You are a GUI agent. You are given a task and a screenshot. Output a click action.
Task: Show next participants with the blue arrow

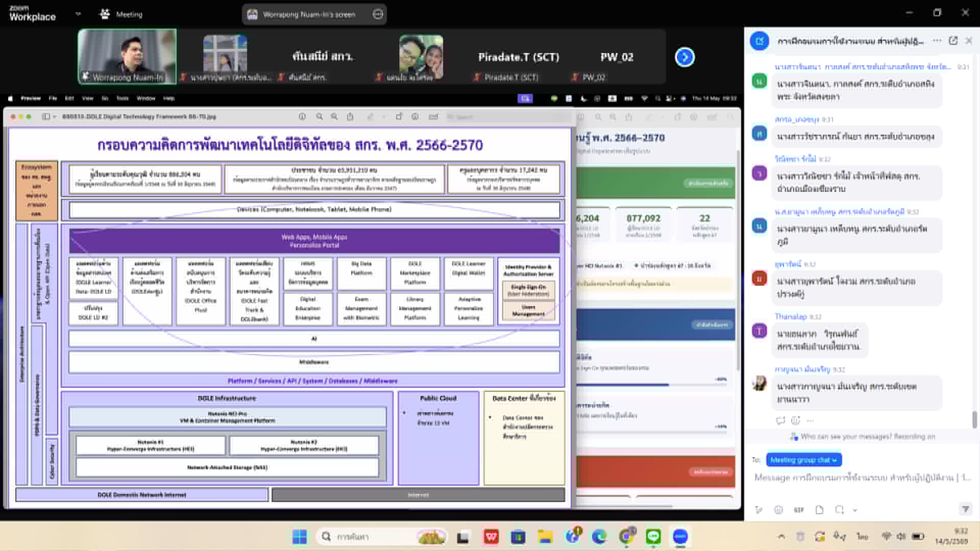(x=684, y=57)
